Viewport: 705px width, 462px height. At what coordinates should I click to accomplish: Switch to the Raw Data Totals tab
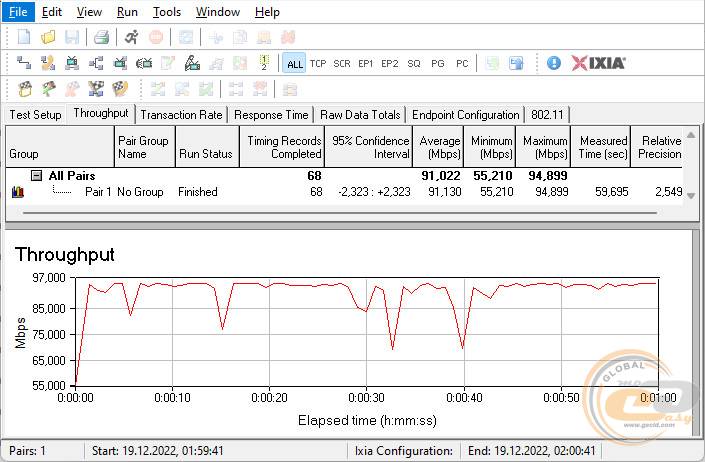(x=360, y=115)
